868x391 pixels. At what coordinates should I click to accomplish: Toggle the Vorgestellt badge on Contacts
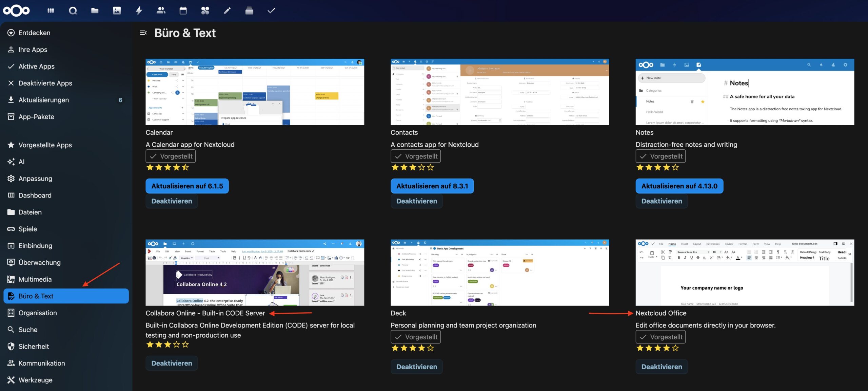point(416,156)
